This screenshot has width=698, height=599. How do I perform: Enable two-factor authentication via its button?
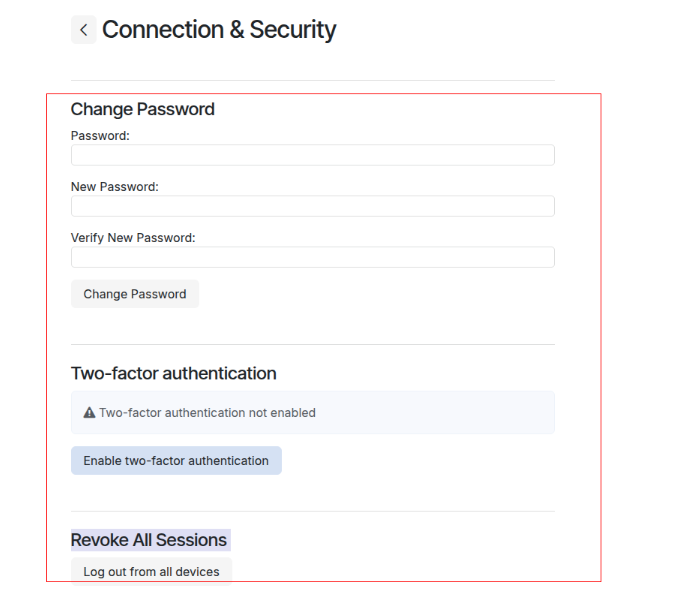[176, 461]
